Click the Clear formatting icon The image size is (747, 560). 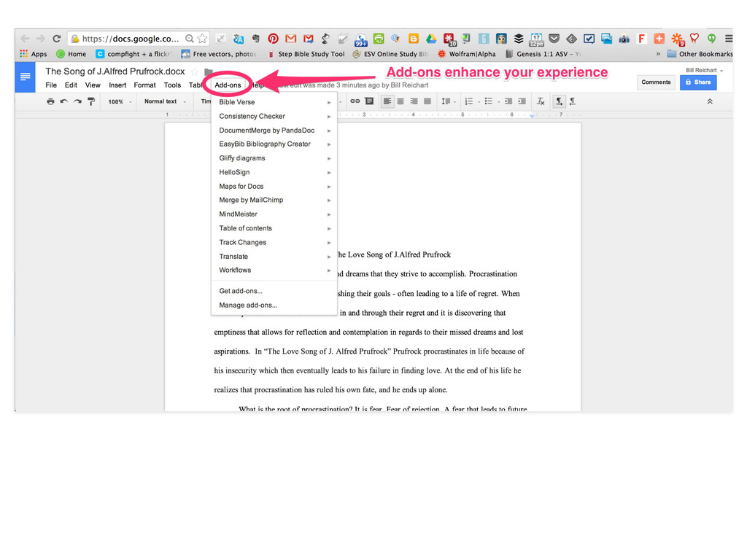(541, 101)
